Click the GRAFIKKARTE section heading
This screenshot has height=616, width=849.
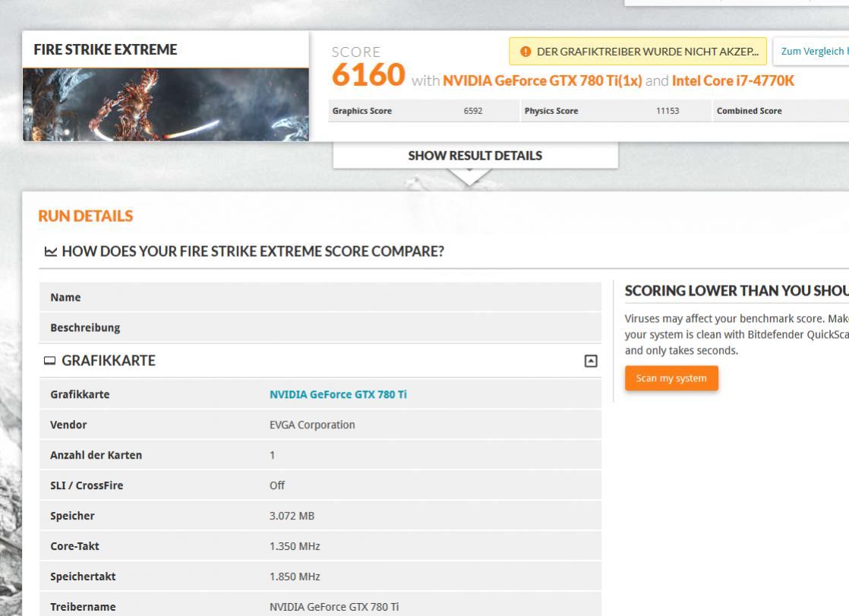(x=109, y=361)
